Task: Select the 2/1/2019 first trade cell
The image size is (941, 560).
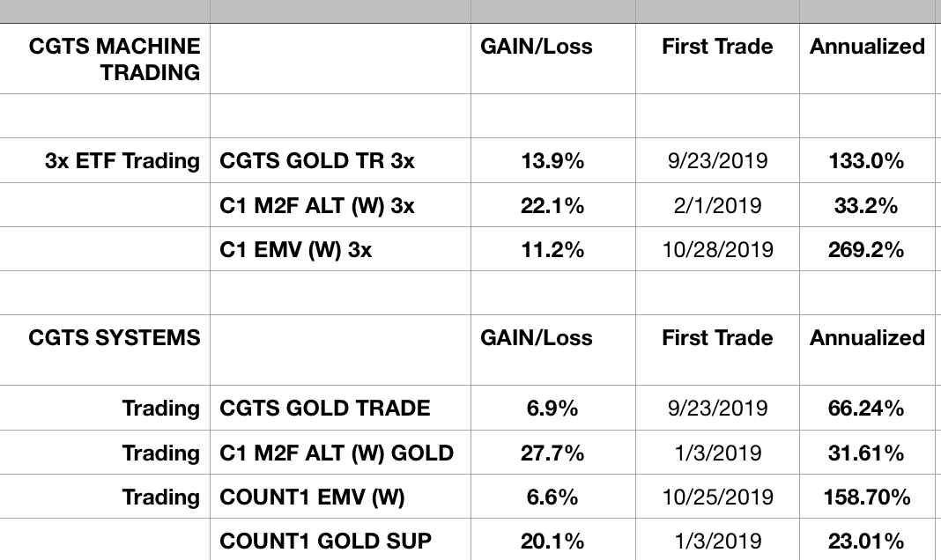Action: [717, 206]
